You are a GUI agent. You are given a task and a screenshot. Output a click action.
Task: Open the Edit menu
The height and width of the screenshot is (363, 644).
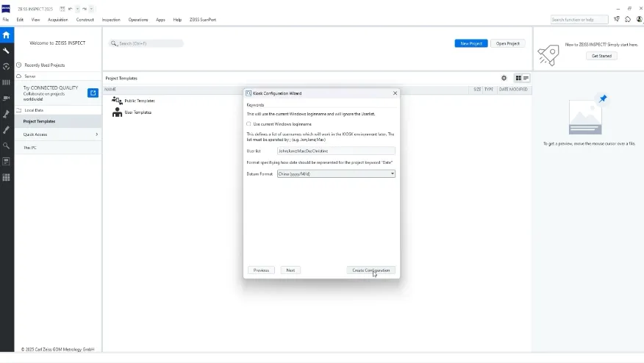20,20
